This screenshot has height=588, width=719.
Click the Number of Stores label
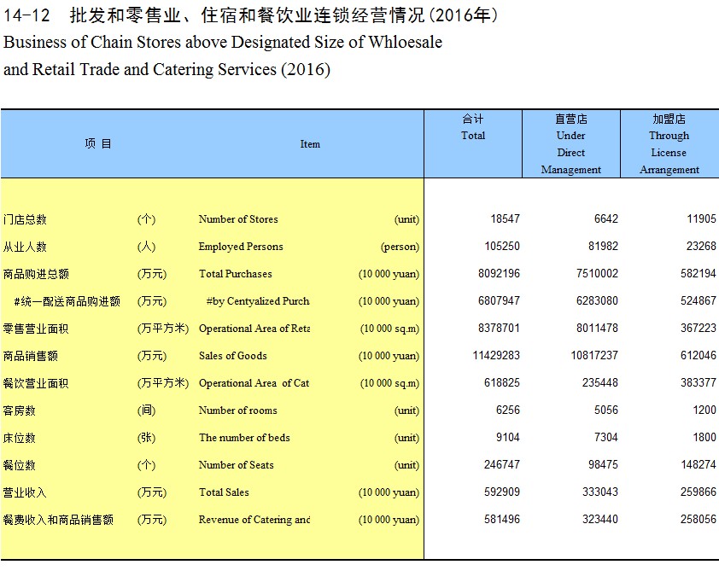coord(238,219)
